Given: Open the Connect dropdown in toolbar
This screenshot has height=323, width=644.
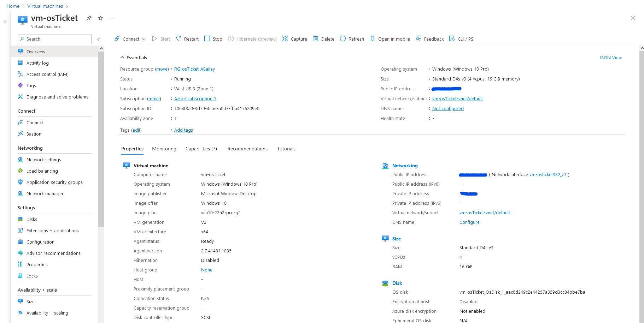Looking at the screenshot, I should (130, 39).
